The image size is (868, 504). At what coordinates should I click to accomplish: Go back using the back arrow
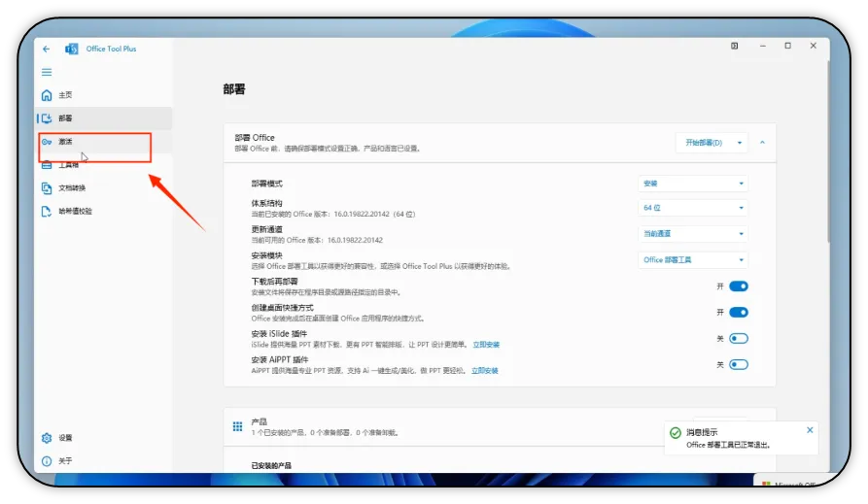click(47, 49)
